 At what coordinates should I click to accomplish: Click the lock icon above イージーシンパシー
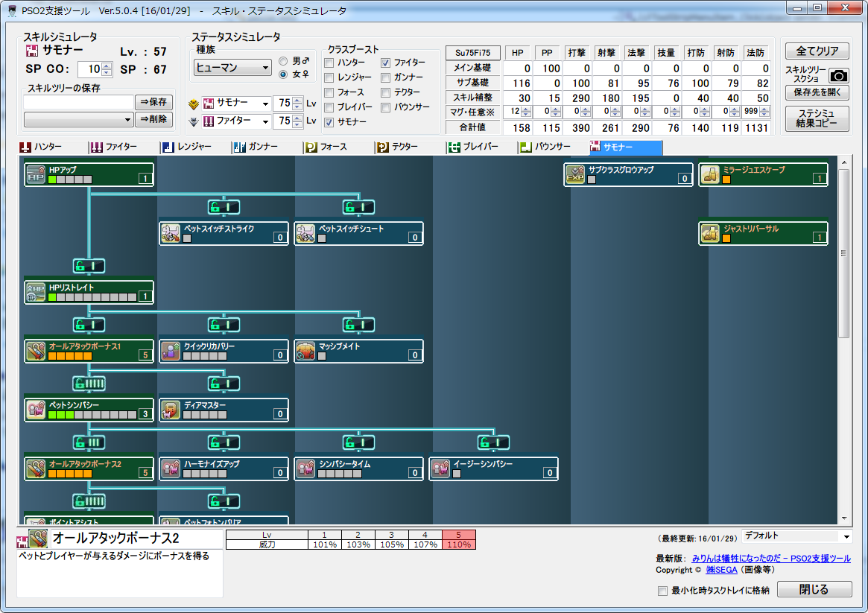point(494,442)
